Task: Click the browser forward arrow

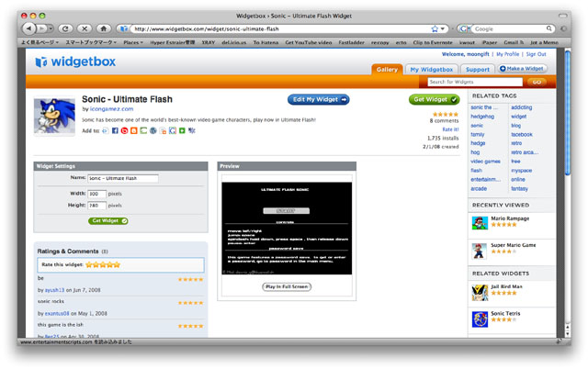Action: point(41,28)
